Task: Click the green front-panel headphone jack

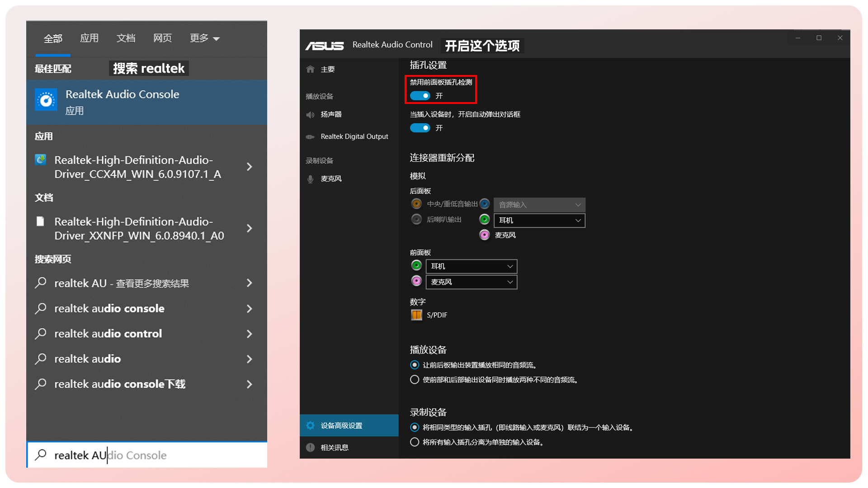Action: click(416, 266)
